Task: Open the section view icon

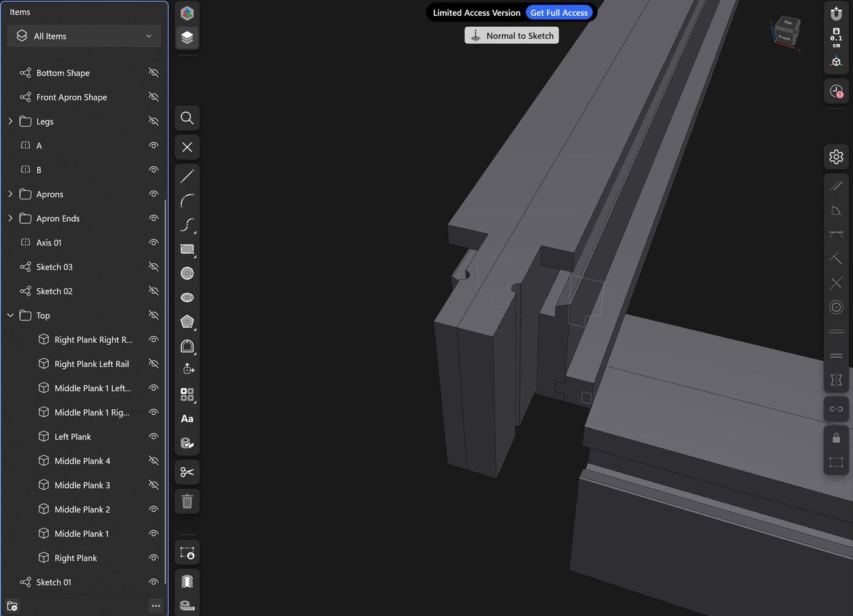Action: [x=187, y=582]
